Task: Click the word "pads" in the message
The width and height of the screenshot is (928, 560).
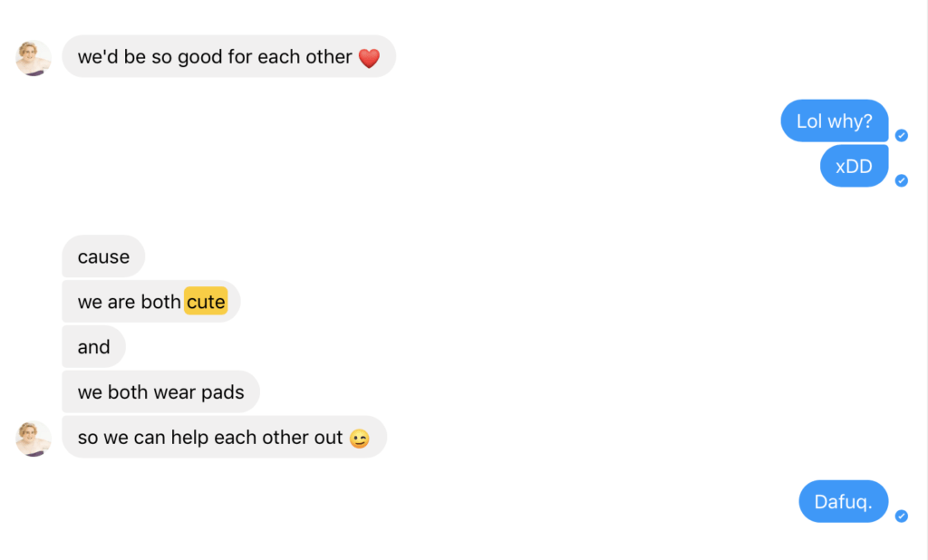Action: coord(223,392)
